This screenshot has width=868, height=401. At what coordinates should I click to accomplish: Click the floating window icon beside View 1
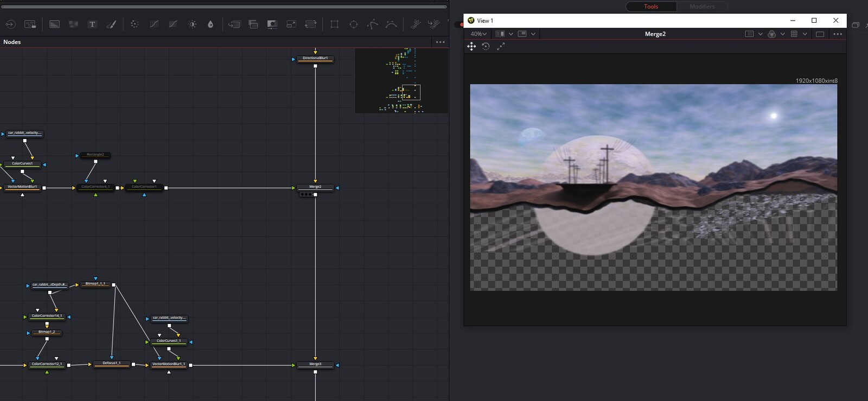pyautogui.click(x=855, y=25)
